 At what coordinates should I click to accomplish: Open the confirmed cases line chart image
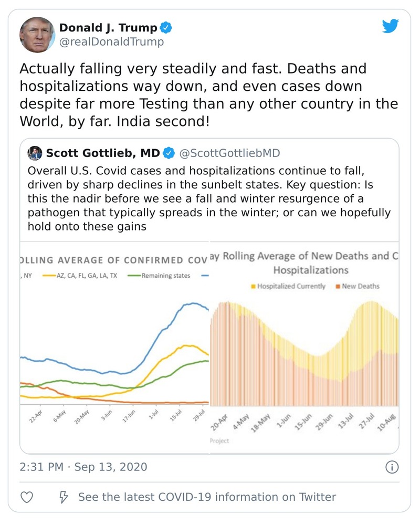114,346
